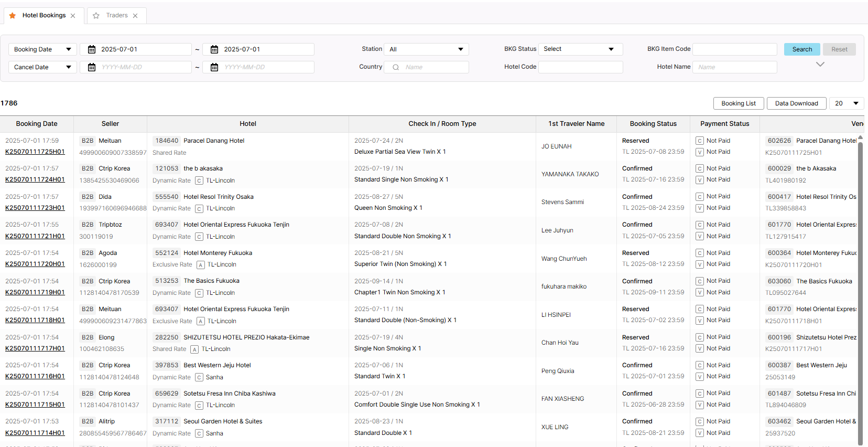Image resolution: width=868 pixels, height=447 pixels.
Task: Click the blue Search button
Action: 802,49
